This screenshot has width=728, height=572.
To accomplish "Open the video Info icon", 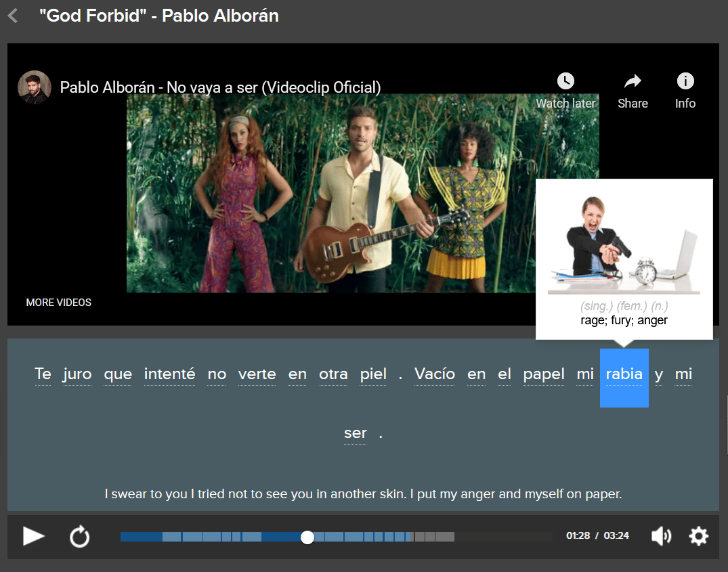I will tap(685, 82).
